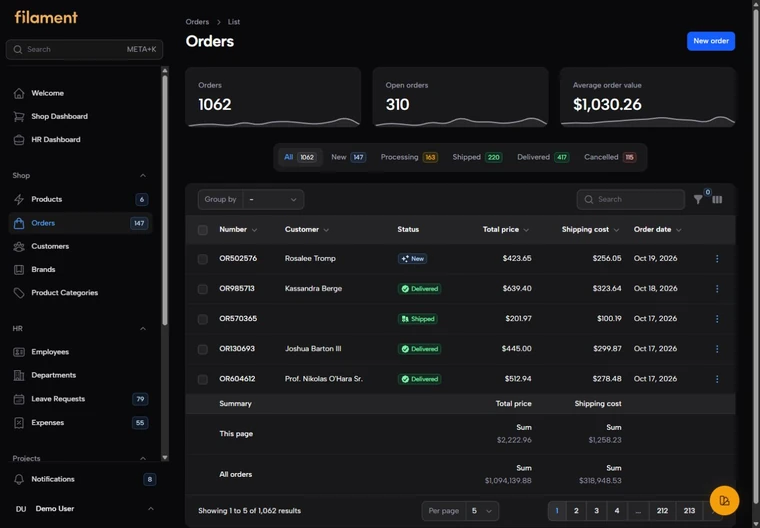Sort by the Total price column
760x528 pixels.
click(506, 229)
